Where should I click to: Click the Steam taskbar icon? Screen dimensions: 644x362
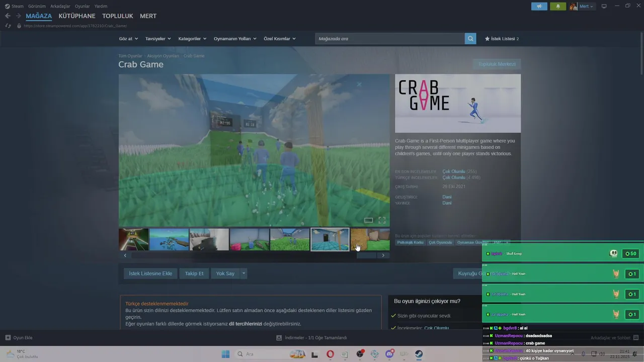(419, 354)
